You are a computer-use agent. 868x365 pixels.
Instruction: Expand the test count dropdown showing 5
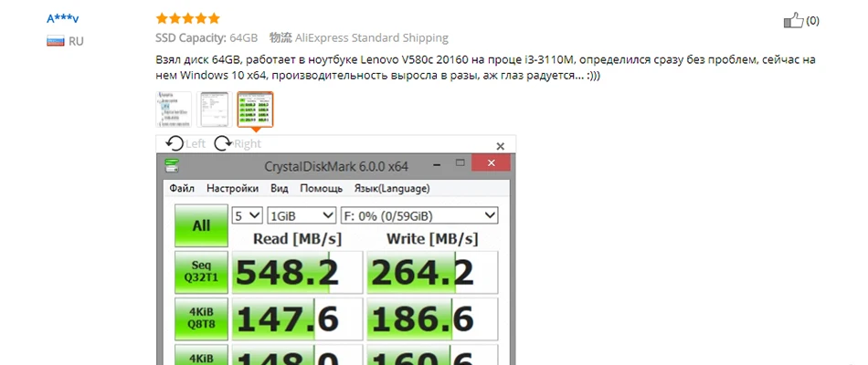(x=247, y=215)
